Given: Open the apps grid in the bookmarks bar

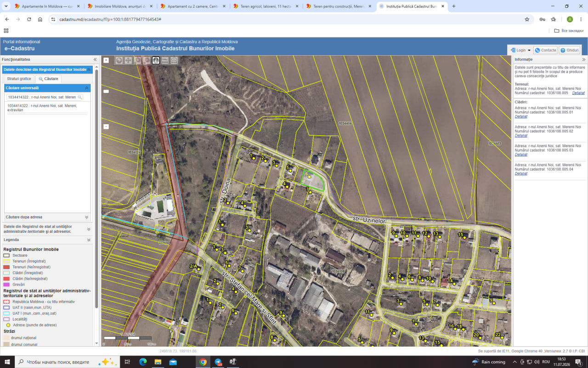Looking at the screenshot, I should click(6, 31).
